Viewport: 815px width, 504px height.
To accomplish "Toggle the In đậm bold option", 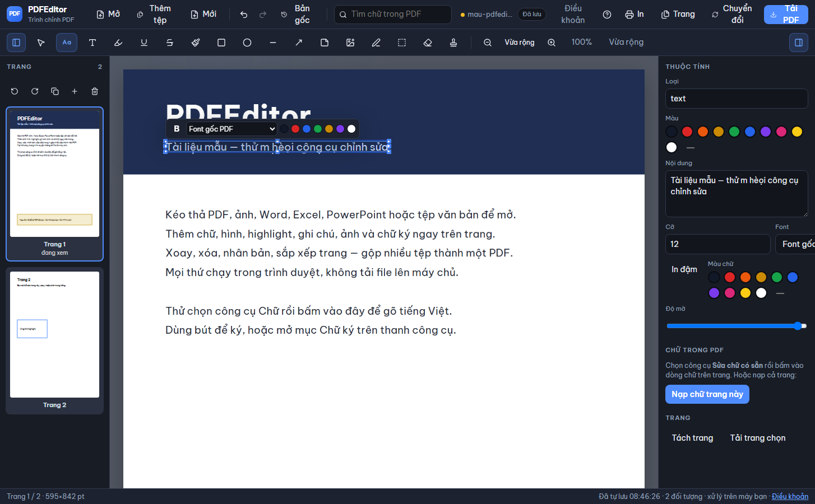I will tap(684, 269).
